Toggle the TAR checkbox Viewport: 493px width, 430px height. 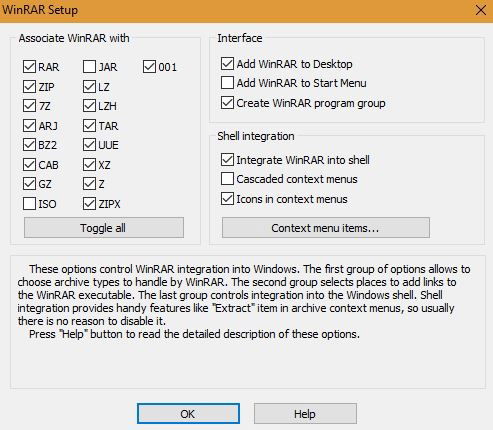click(x=89, y=126)
